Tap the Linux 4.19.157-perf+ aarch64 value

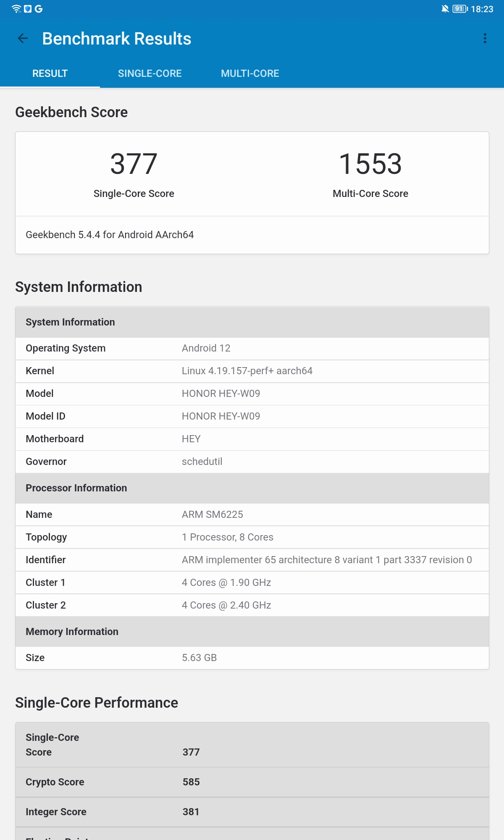click(247, 371)
